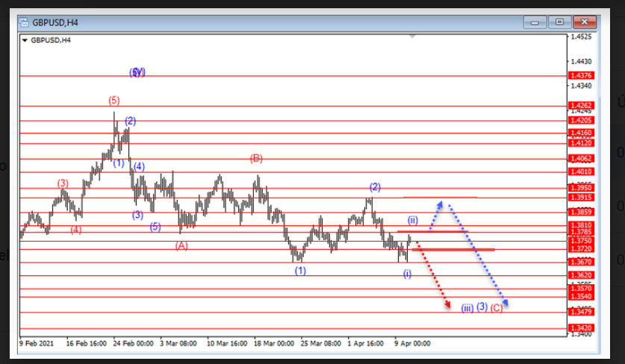Select the blue dotted upward arrow head

[x=442, y=204]
